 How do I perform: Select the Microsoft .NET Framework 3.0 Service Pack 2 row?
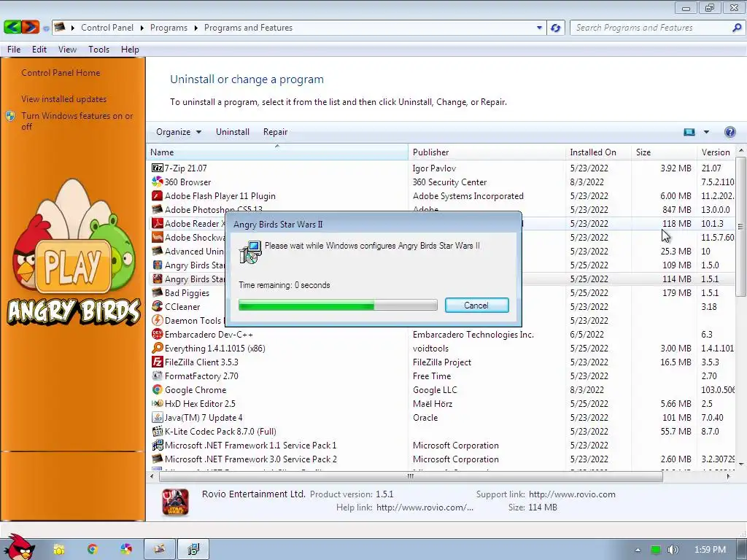pos(441,459)
